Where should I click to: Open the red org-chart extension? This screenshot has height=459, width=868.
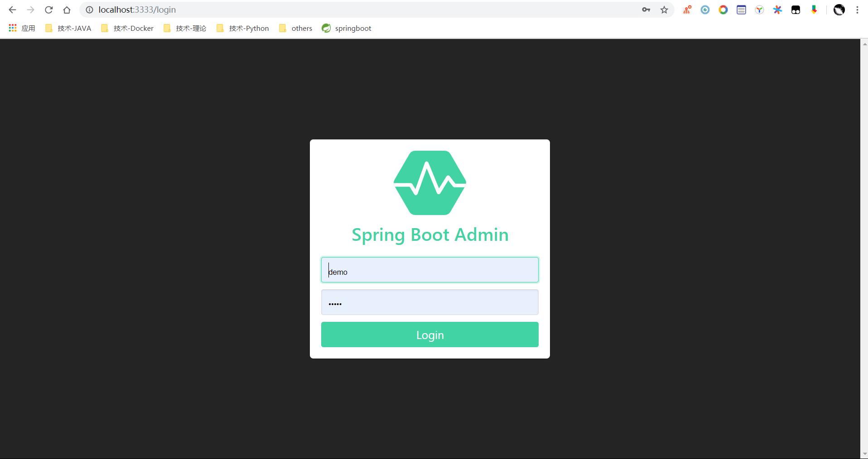coord(687,10)
